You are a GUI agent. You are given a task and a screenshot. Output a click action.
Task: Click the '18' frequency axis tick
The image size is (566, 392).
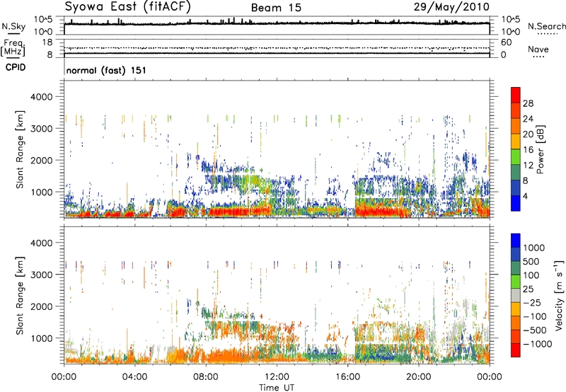(x=47, y=42)
